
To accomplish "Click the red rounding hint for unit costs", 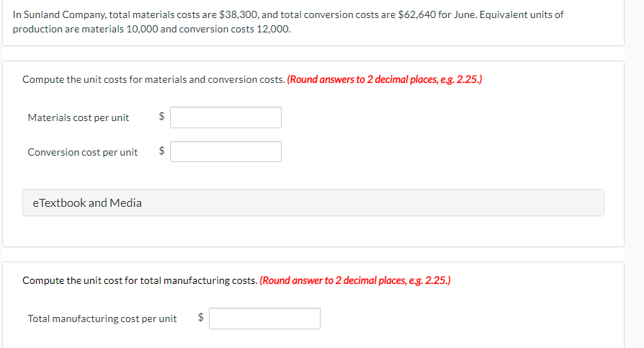I will coord(385,79).
